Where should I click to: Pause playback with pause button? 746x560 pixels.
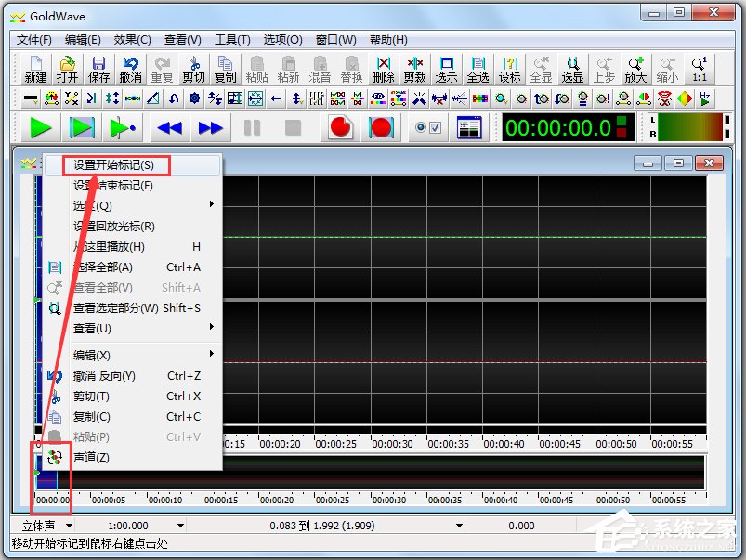pyautogui.click(x=252, y=127)
